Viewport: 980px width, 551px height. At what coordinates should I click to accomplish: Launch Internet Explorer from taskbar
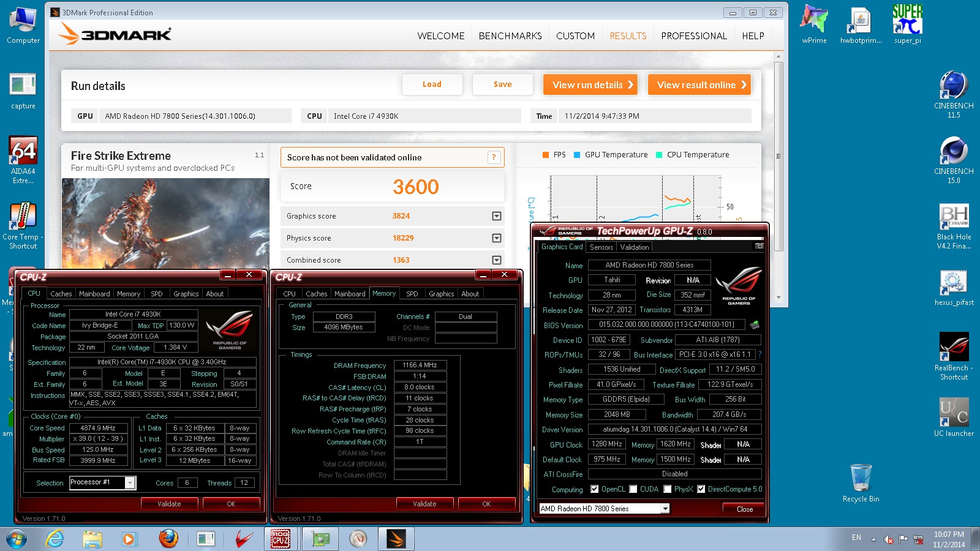pyautogui.click(x=55, y=539)
